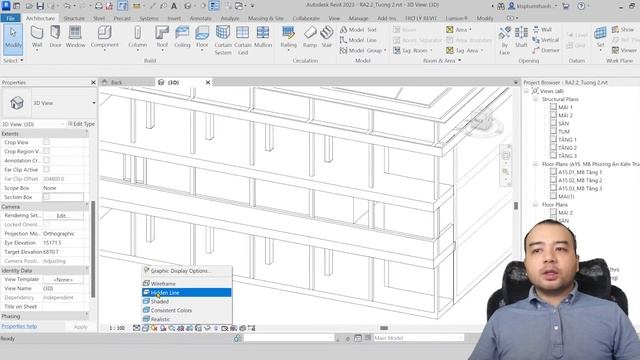Collapse the Floor Plans (A15) tree node
The width and height of the screenshot is (640, 360).
[x=535, y=164]
